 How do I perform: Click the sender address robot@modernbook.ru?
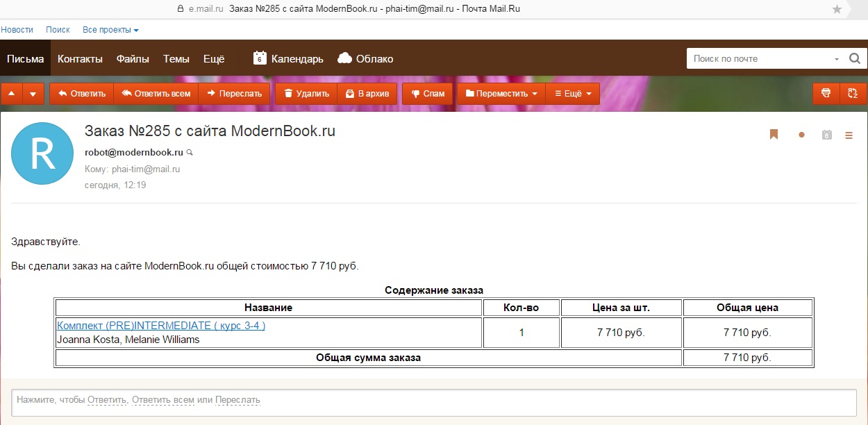134,152
